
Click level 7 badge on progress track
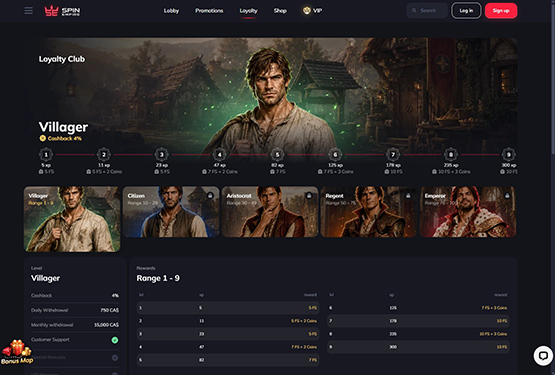(393, 154)
